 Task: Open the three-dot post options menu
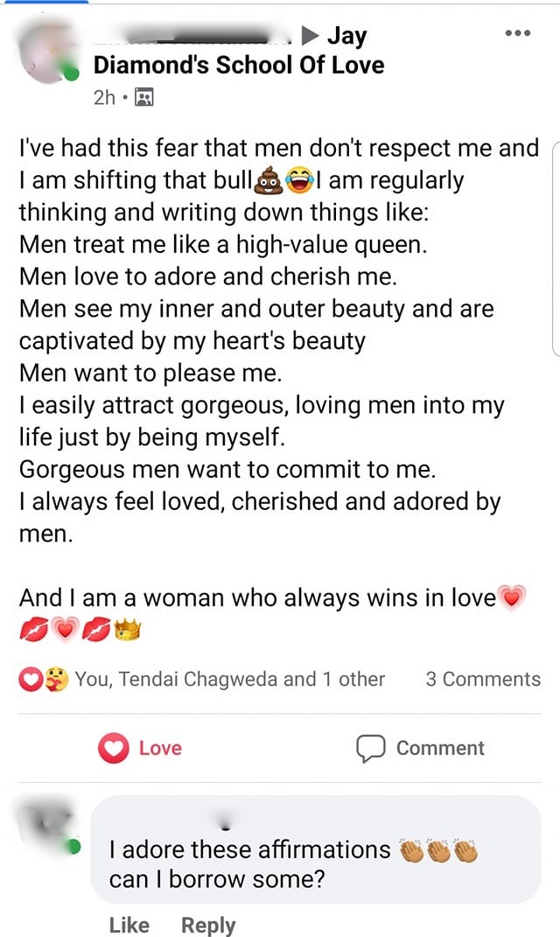click(518, 33)
